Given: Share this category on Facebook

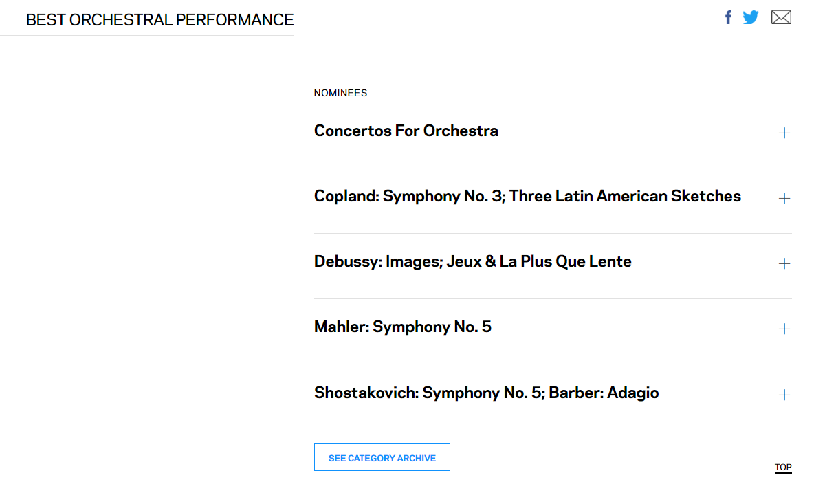Looking at the screenshot, I should point(728,17).
